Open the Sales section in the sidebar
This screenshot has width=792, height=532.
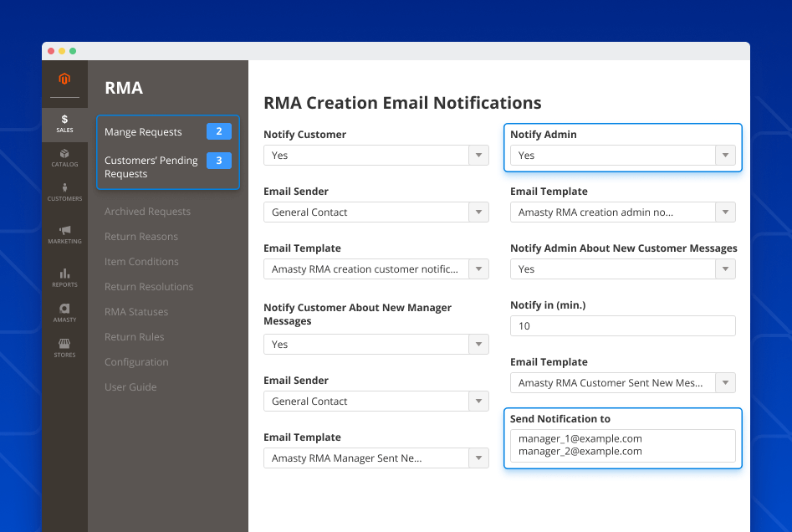click(x=64, y=124)
